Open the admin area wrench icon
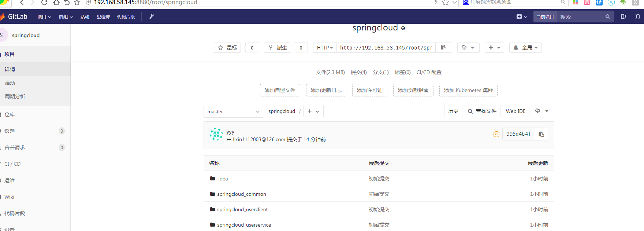 pyautogui.click(x=151, y=16)
